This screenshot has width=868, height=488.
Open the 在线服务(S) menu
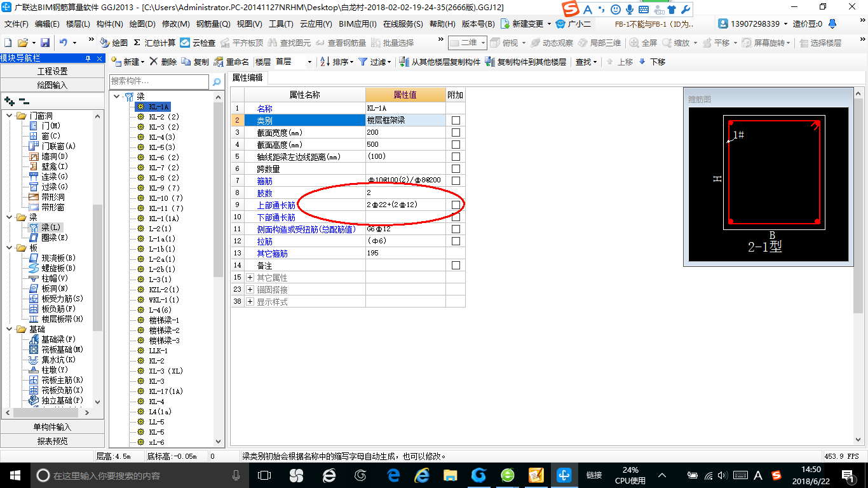403,24
